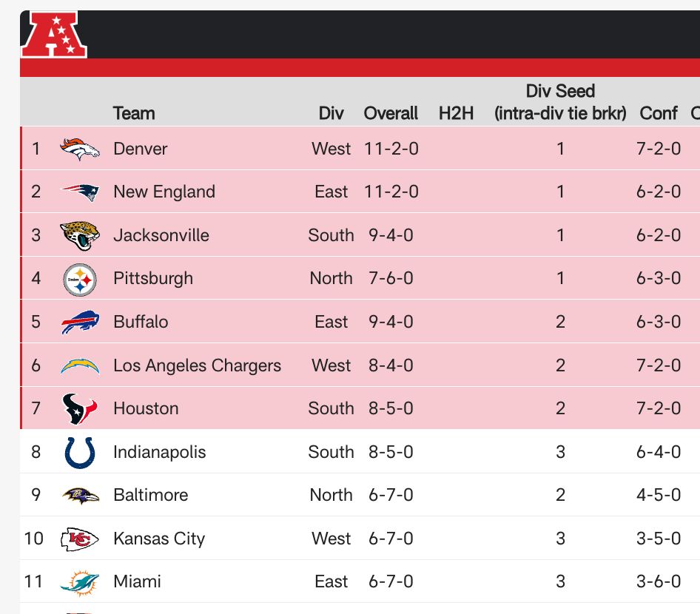Screen dimensions: 700x614
Task: Click the Baltimore Ravens logo
Action: [80, 495]
